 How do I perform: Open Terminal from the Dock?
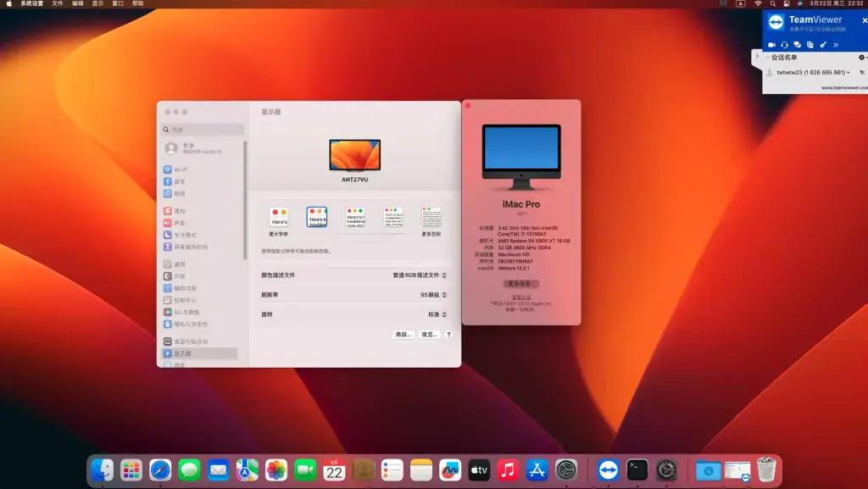(x=637, y=470)
